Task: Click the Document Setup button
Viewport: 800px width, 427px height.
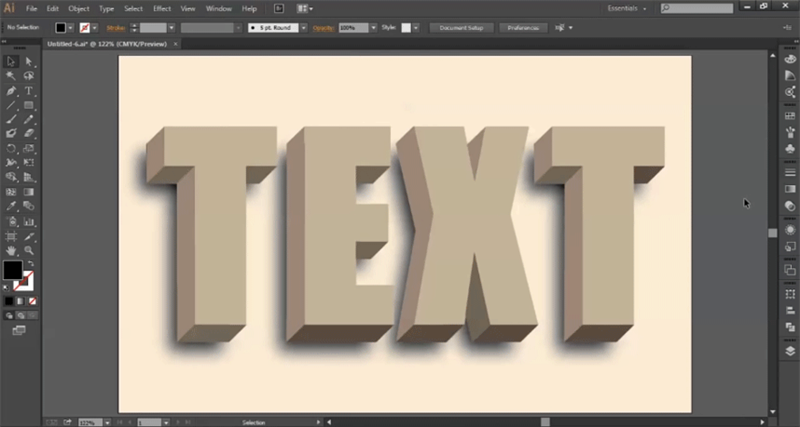Action: (461, 28)
